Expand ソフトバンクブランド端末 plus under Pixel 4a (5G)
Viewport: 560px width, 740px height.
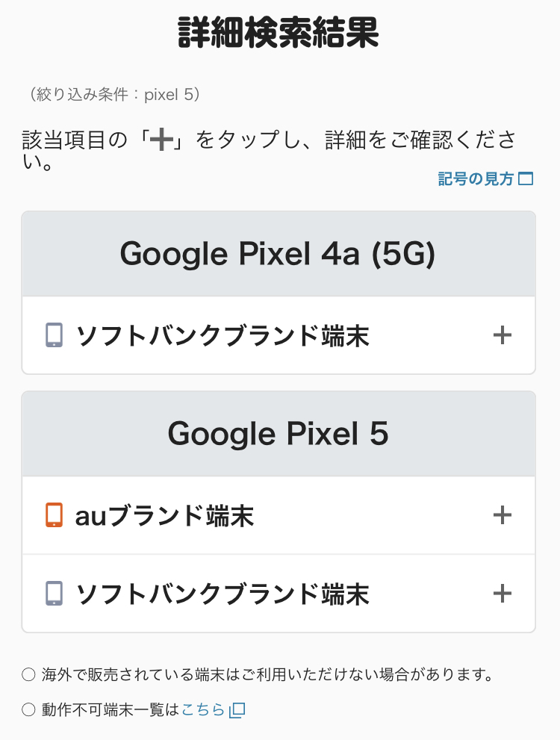503,335
